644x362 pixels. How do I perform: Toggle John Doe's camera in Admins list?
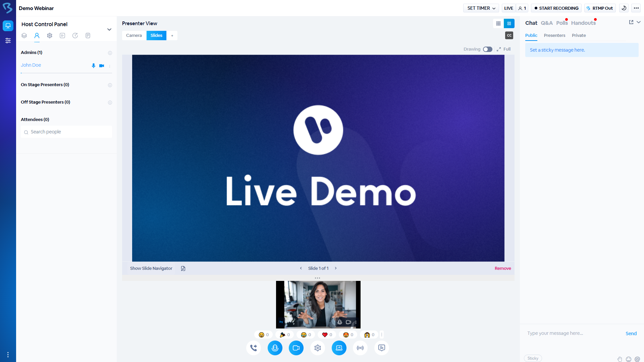(x=102, y=66)
